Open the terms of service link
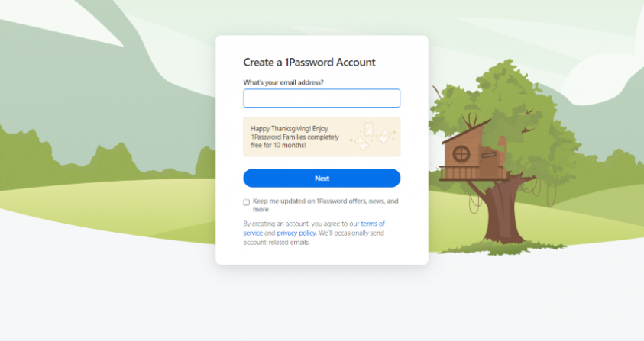This screenshot has height=341, width=644. (x=314, y=228)
